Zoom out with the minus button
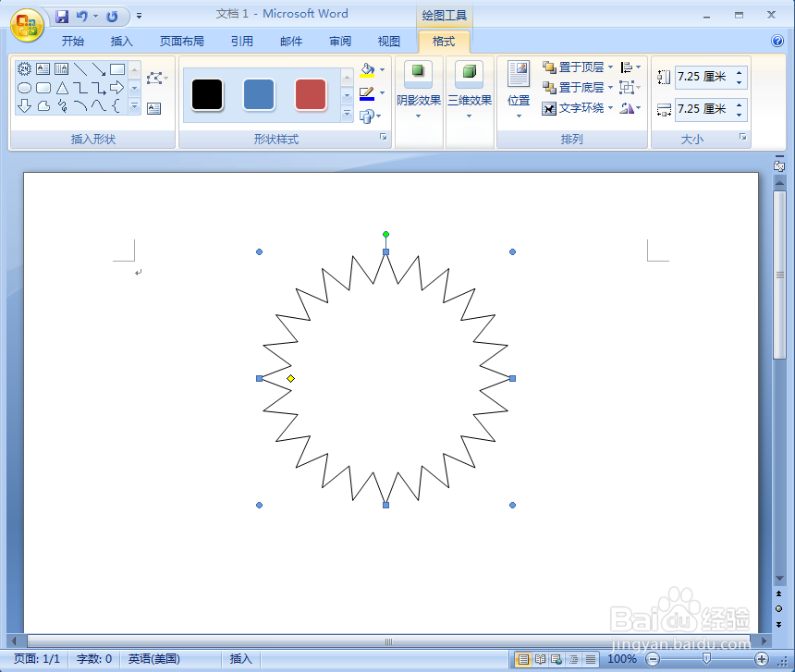The width and height of the screenshot is (795, 672). [x=653, y=659]
